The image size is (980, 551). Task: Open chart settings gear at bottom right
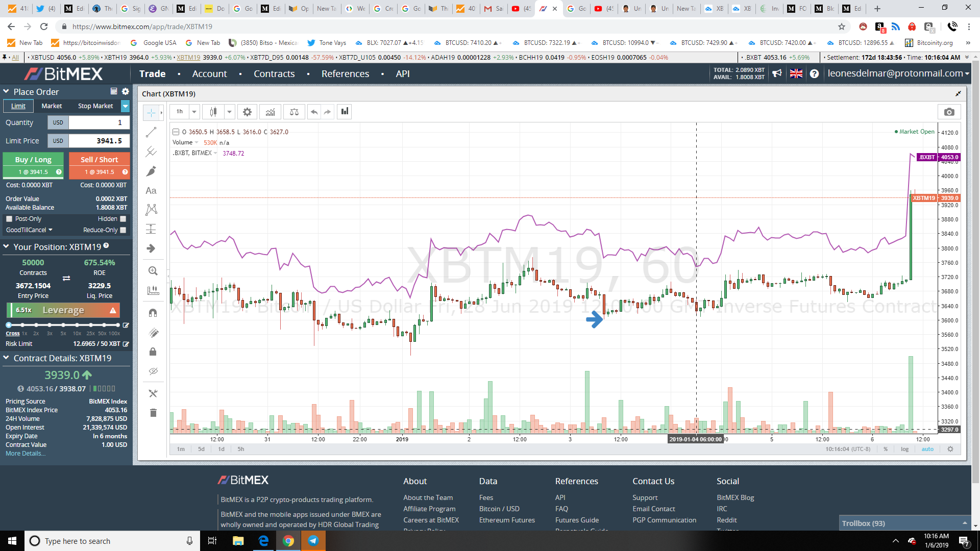pyautogui.click(x=950, y=449)
